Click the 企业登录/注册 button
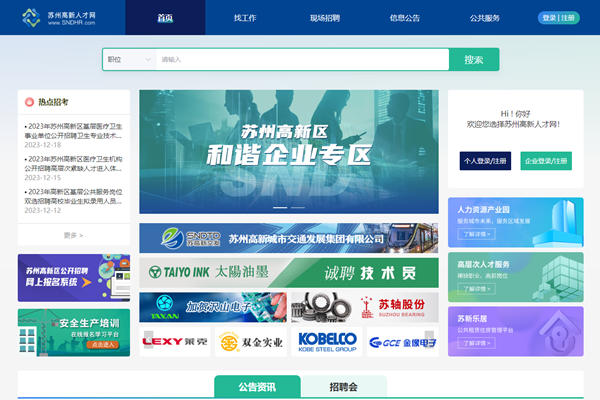Screen dimensions: 600x400 click(x=546, y=161)
